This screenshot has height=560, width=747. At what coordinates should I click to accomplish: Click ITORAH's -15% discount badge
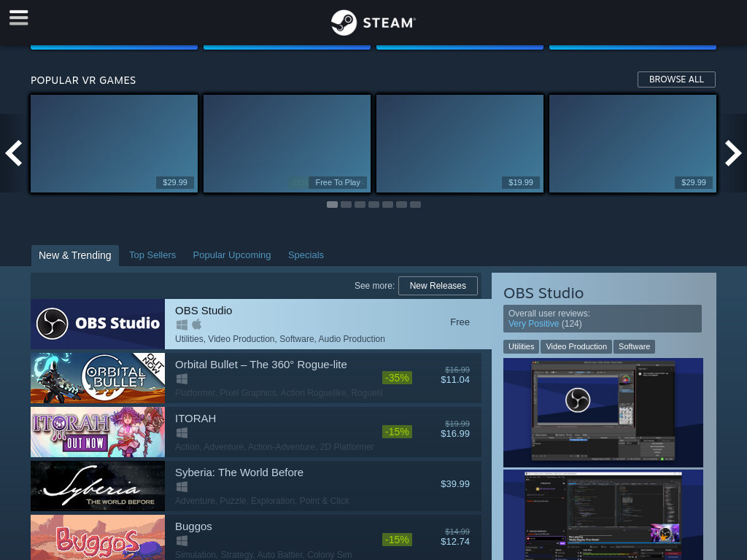click(397, 432)
